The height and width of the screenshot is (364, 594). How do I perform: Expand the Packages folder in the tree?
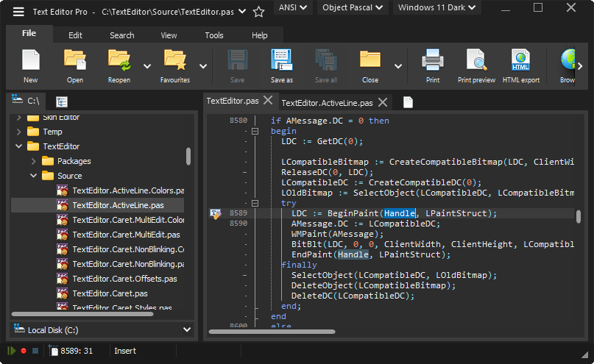click(34, 161)
